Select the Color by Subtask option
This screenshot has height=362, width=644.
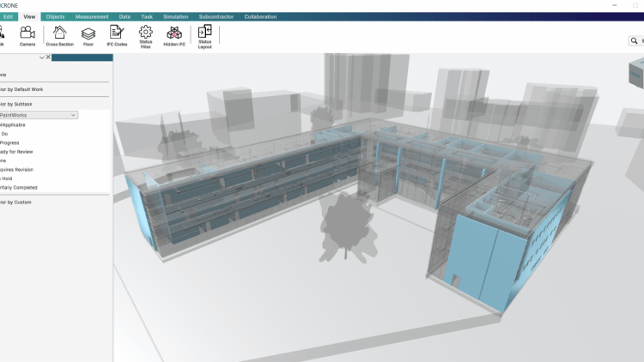(17, 104)
